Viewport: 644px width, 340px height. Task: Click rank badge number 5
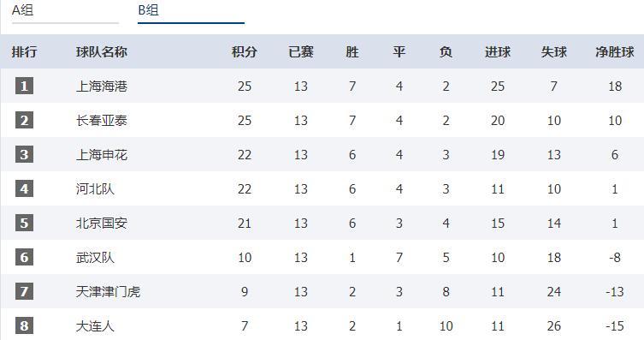coord(24,223)
